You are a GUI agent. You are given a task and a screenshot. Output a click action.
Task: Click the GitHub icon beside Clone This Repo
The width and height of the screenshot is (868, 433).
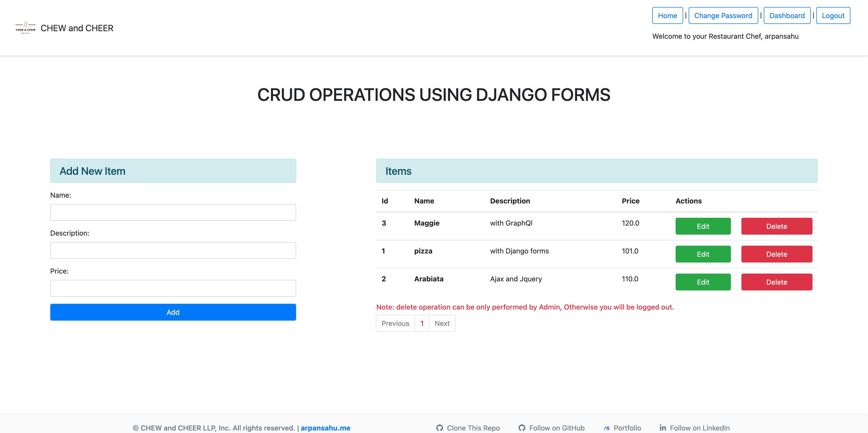point(439,428)
